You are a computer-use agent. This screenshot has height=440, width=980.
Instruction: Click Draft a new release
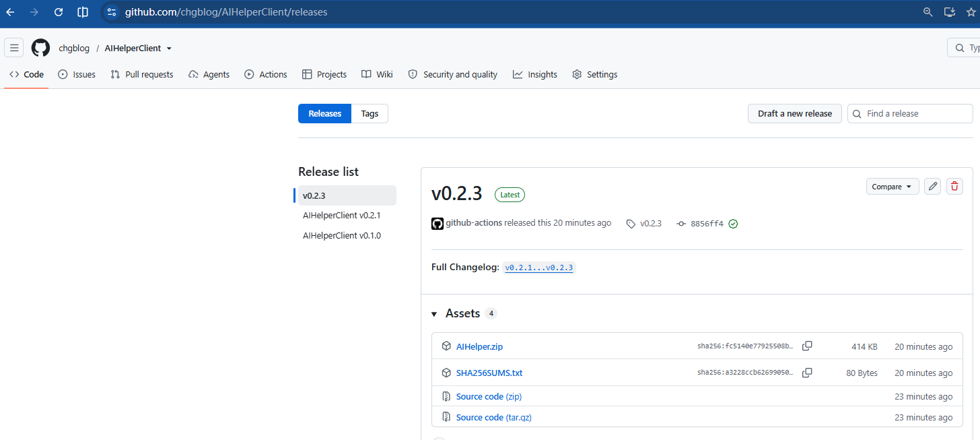(x=795, y=114)
